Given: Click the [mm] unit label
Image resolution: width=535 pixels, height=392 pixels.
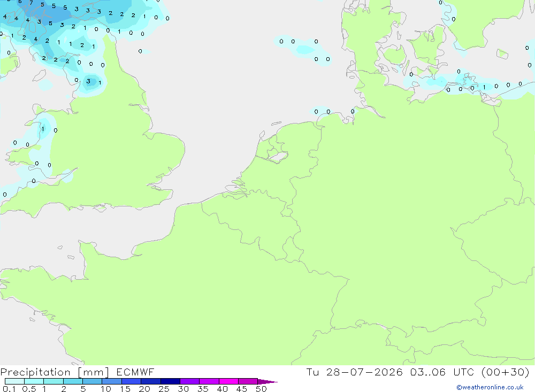Looking at the screenshot, I should tap(94, 372).
